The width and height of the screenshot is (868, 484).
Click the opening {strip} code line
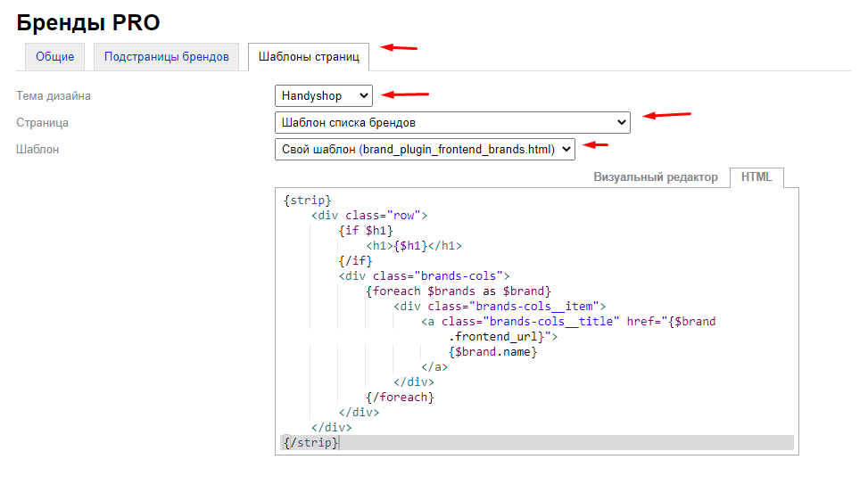308,200
